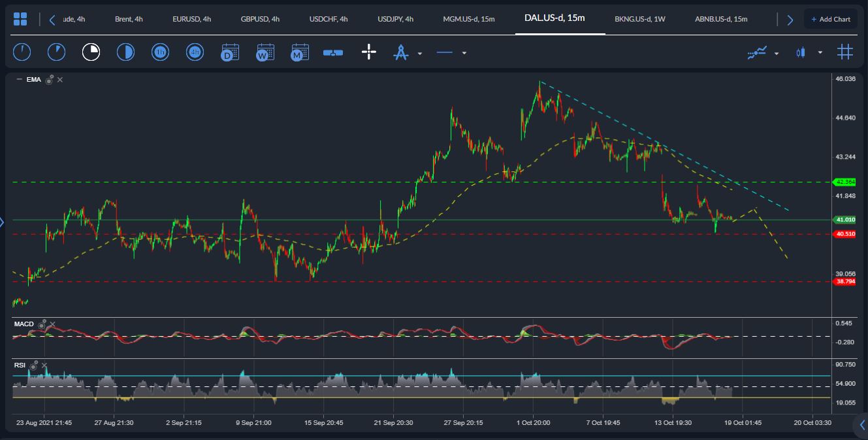Toggle the chart grid icon
Screen dimensions: 868x440
tap(845, 52)
